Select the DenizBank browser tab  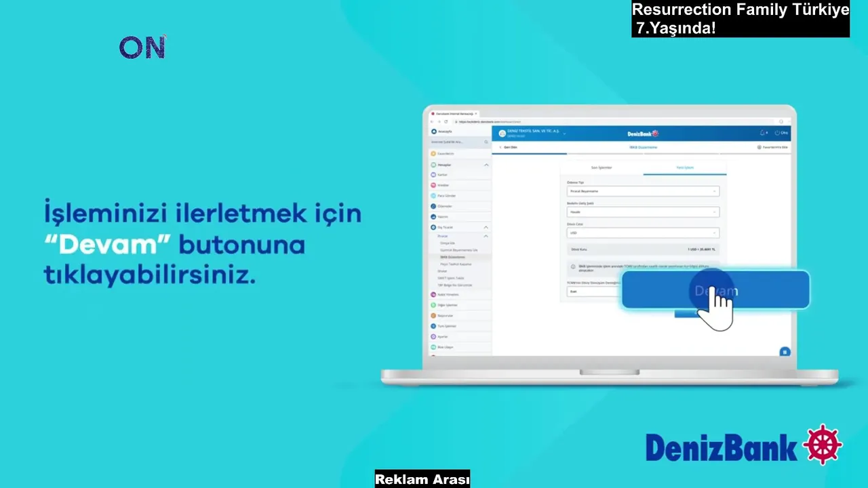click(453, 114)
